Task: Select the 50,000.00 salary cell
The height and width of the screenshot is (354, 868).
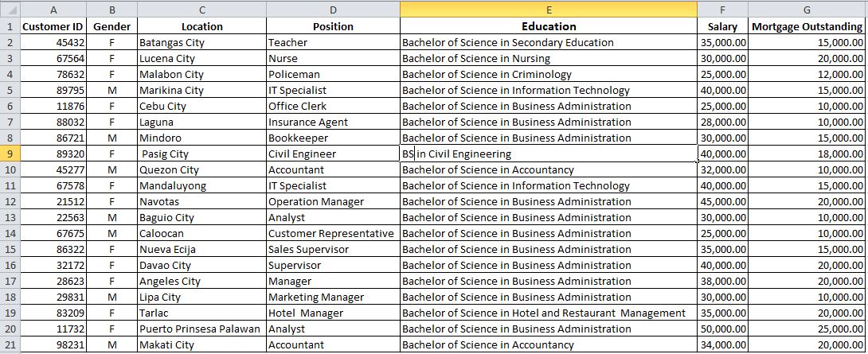Action: tap(722, 329)
